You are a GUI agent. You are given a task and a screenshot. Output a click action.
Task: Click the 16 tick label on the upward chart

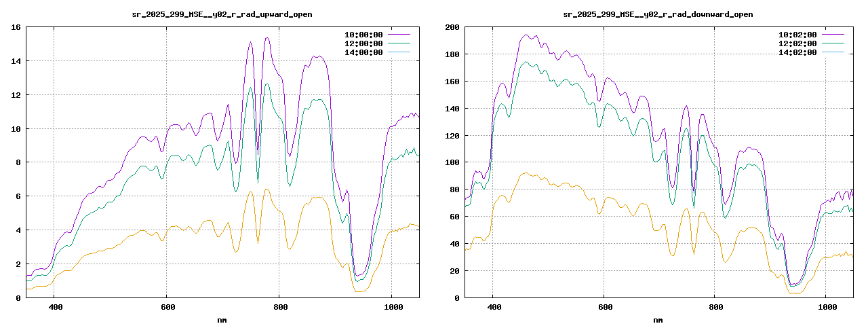point(16,27)
